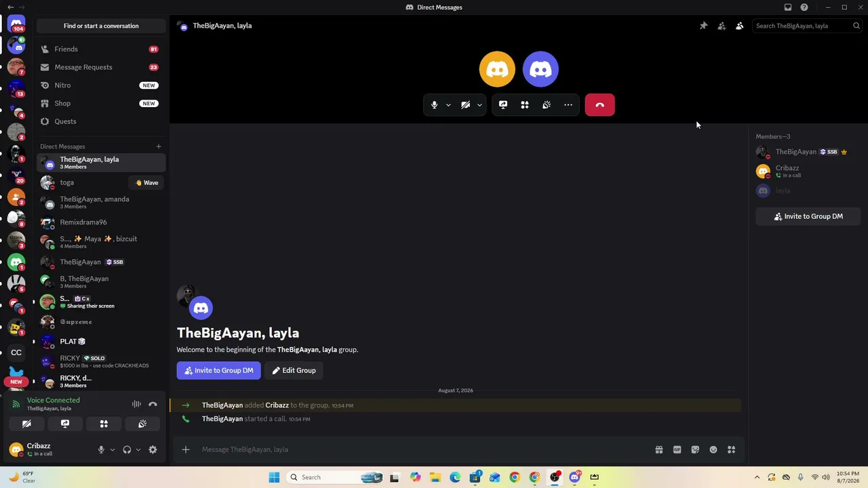Toggle the member list visibility in header
The height and width of the screenshot is (488, 868).
739,26
